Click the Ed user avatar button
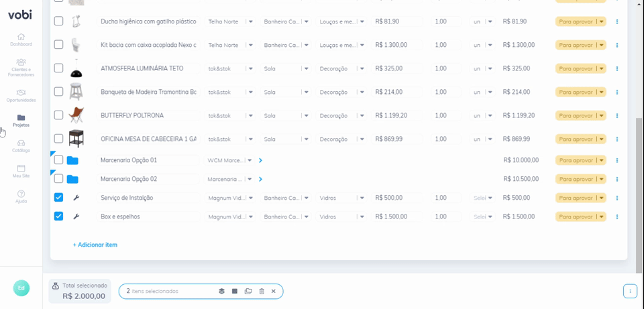Viewport: 644px width, 309px height. [x=21, y=288]
